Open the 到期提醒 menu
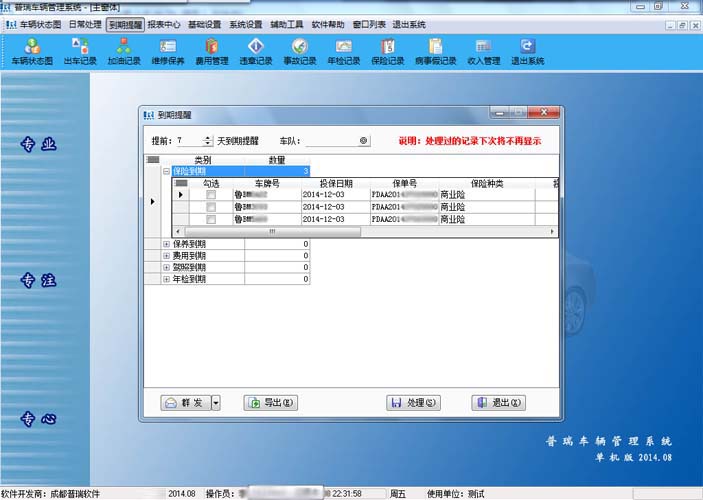This screenshot has width=703, height=500. coord(126,25)
